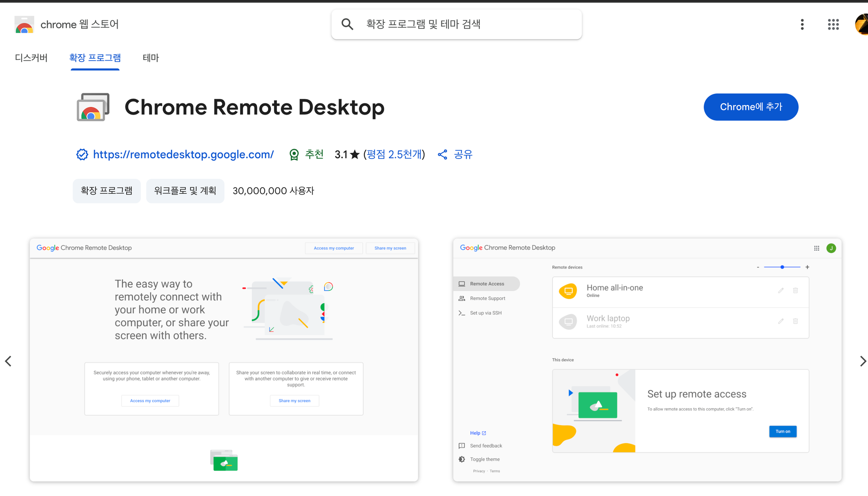Click trash icon for Work laptop

(x=796, y=321)
